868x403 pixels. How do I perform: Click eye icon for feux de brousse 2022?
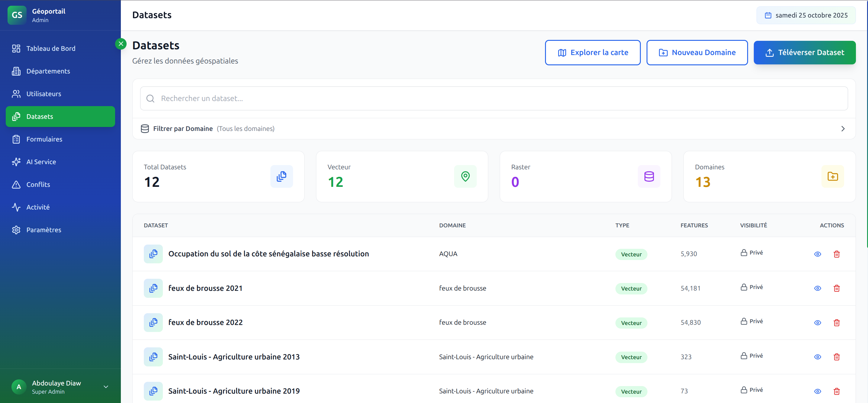pos(818,323)
